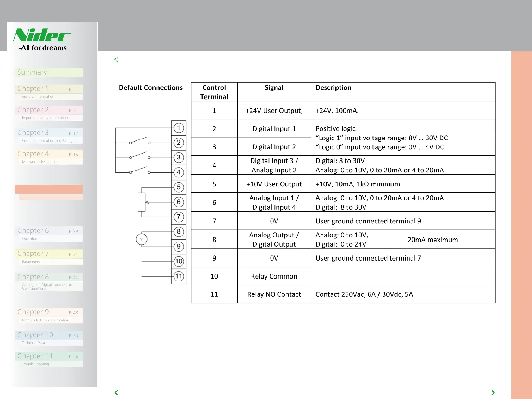Click 'User ground connected terminal 7' text
The width and height of the screenshot is (532, 399).
click(x=368, y=258)
